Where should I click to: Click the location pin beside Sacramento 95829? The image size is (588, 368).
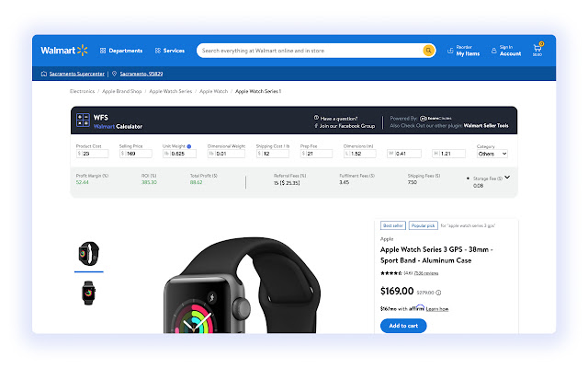coord(114,74)
